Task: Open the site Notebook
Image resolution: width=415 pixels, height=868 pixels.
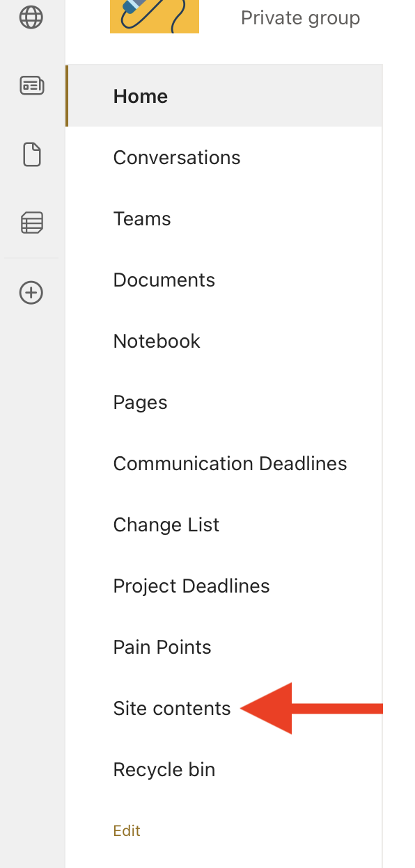Action: click(x=156, y=341)
